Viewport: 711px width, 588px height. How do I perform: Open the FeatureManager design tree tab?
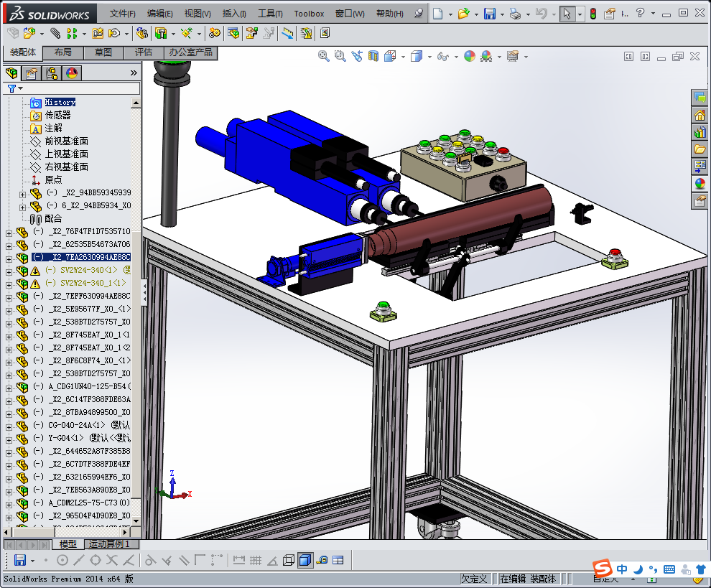coord(11,73)
